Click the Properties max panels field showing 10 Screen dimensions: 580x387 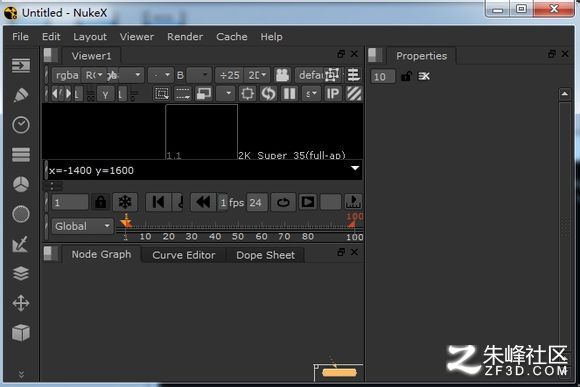382,77
